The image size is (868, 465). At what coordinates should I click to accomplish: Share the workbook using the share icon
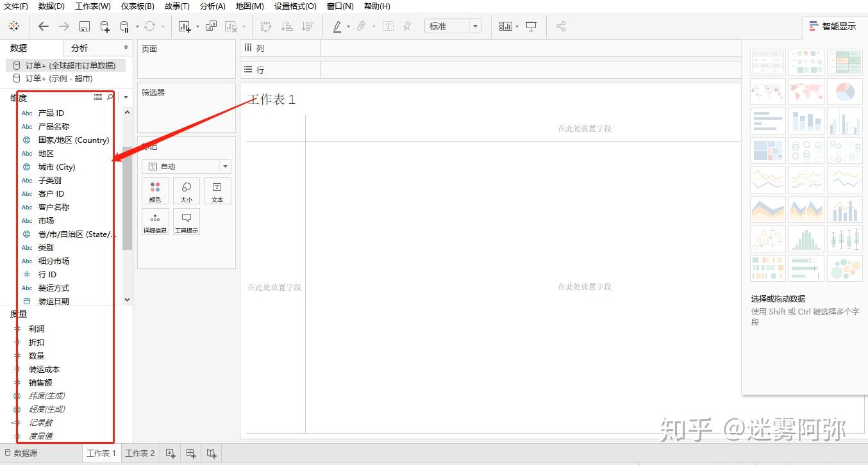click(561, 26)
